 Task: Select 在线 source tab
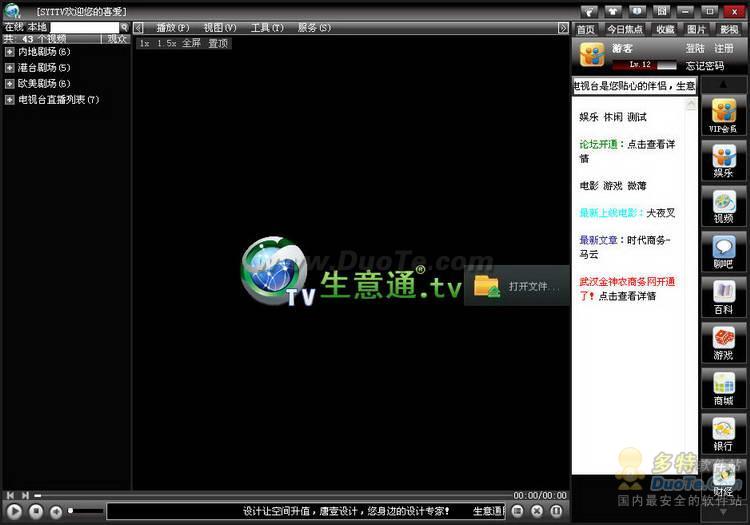pos(14,27)
